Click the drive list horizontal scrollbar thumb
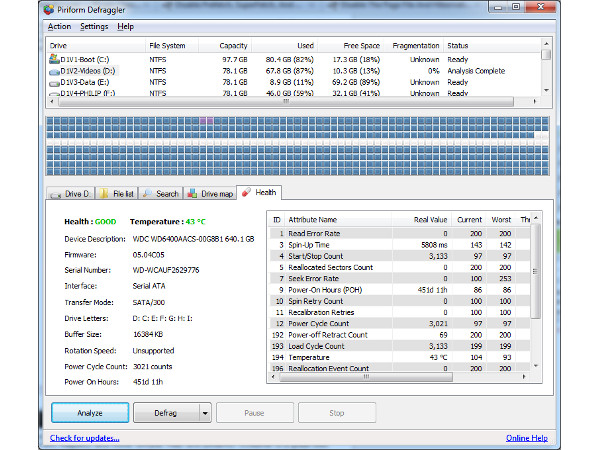This screenshot has height=450, width=600. (x=286, y=101)
